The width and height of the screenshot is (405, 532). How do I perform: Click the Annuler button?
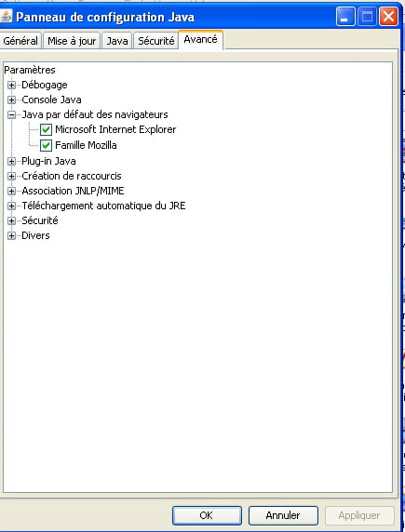pyautogui.click(x=283, y=515)
